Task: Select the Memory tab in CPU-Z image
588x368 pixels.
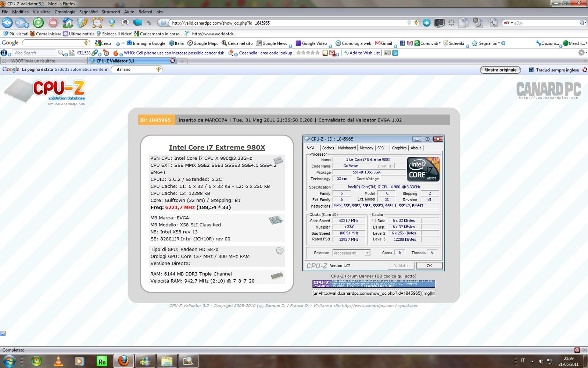Action: coord(366,148)
